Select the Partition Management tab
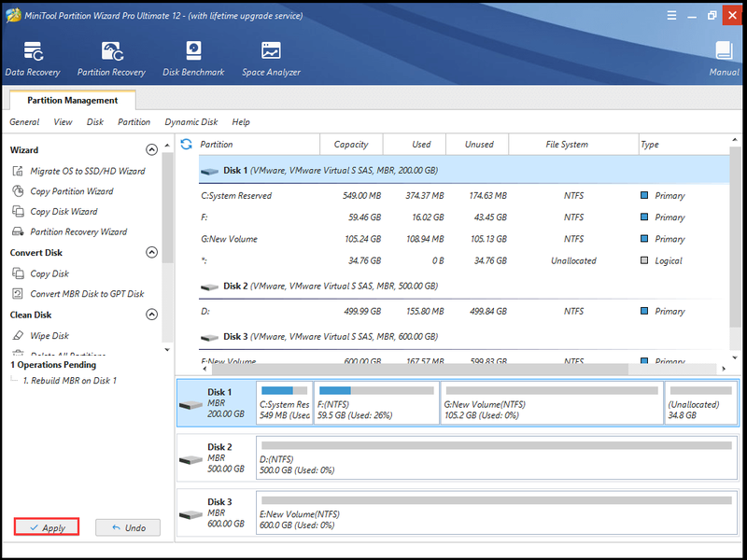The height and width of the screenshot is (560, 747). coord(73,100)
